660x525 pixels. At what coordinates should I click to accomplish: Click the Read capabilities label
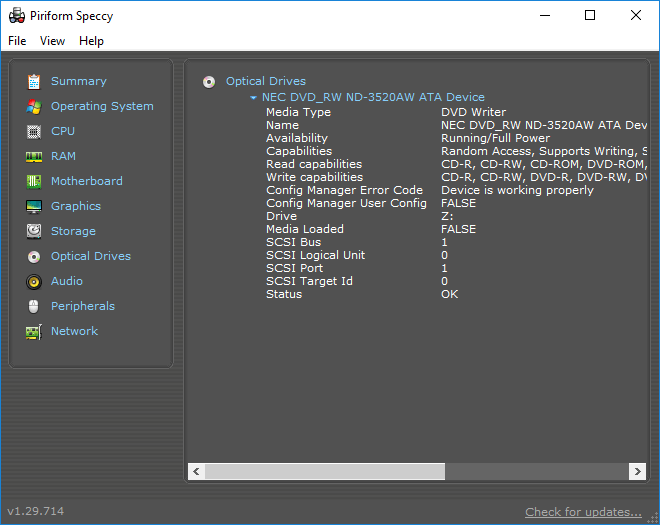pyautogui.click(x=314, y=164)
